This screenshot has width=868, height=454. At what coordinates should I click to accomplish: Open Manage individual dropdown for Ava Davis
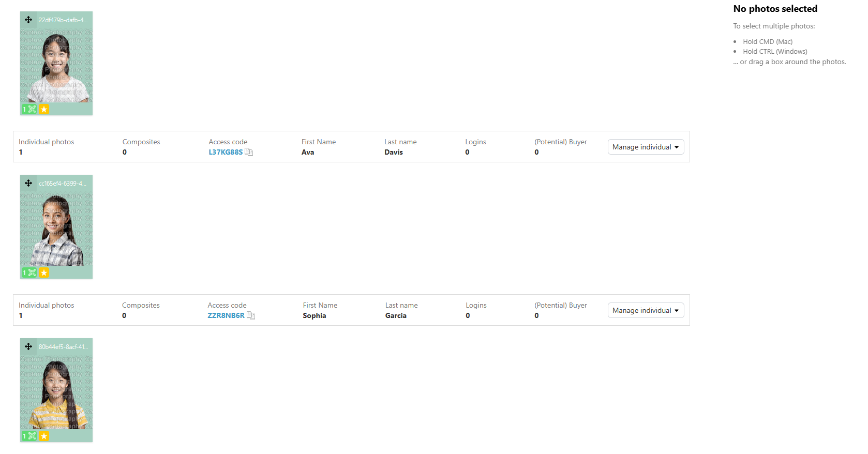pos(646,147)
